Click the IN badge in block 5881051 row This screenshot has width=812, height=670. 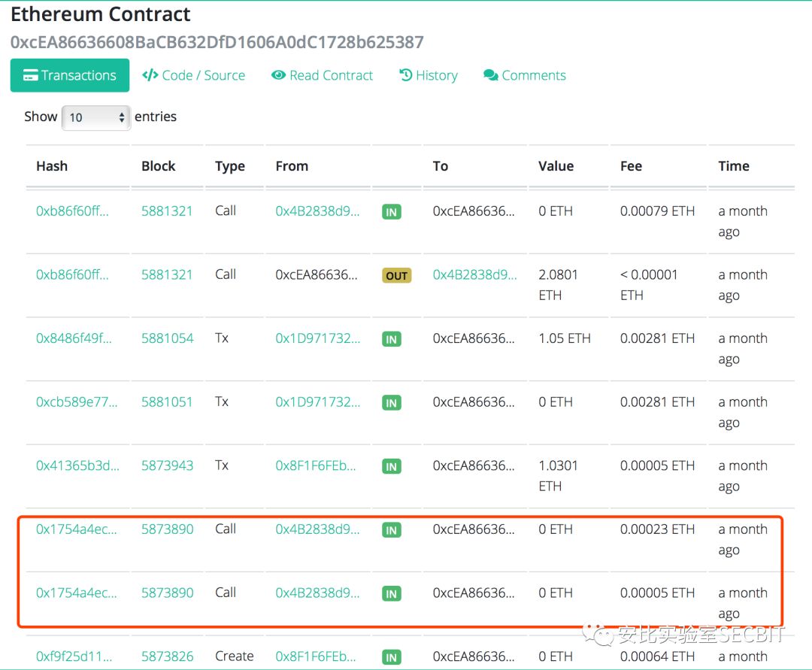(392, 403)
